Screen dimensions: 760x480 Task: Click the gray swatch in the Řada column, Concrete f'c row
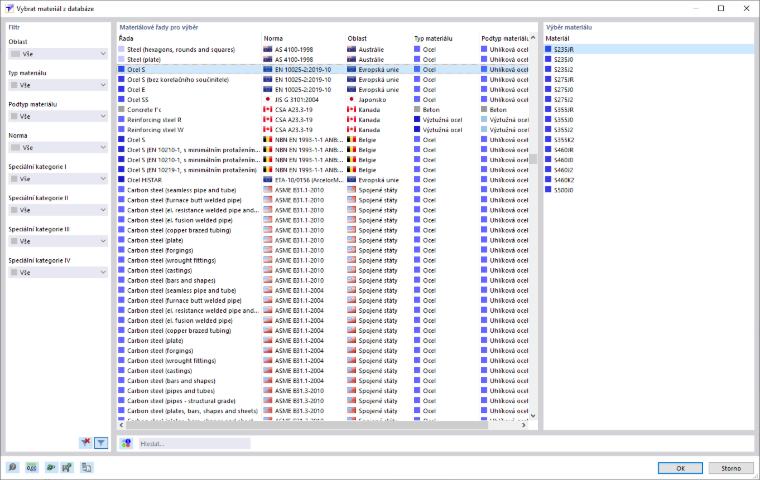click(x=122, y=110)
